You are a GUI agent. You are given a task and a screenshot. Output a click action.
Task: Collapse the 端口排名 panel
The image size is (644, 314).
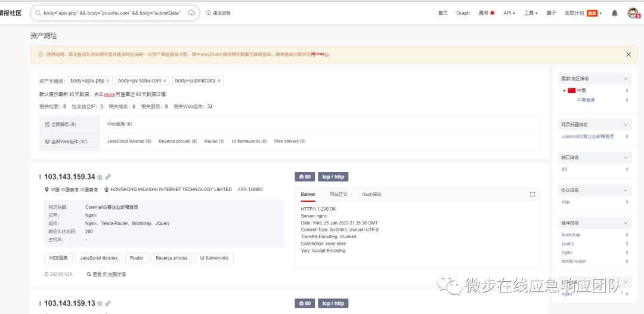click(626, 158)
